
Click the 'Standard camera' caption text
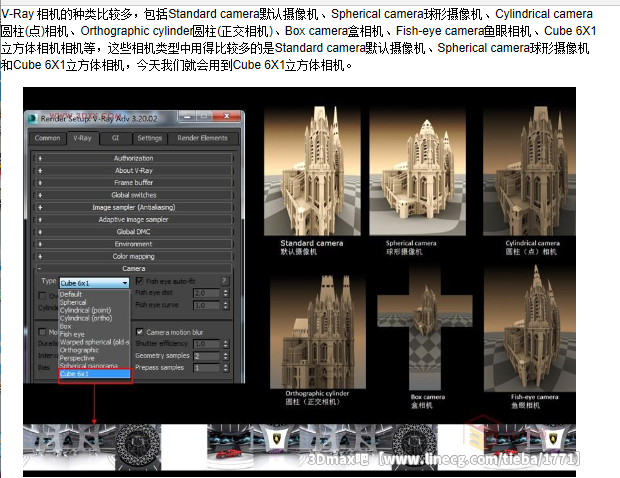tap(312, 243)
